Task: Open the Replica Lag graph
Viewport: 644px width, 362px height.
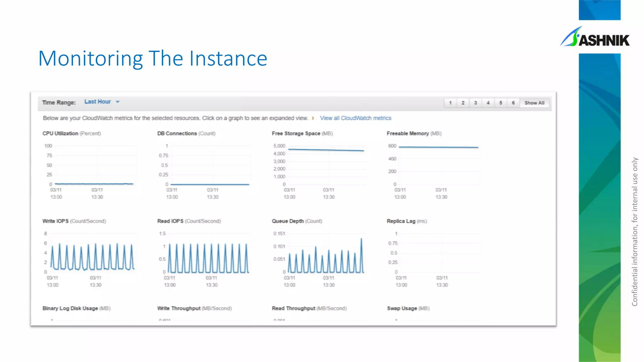Action: 435,259
